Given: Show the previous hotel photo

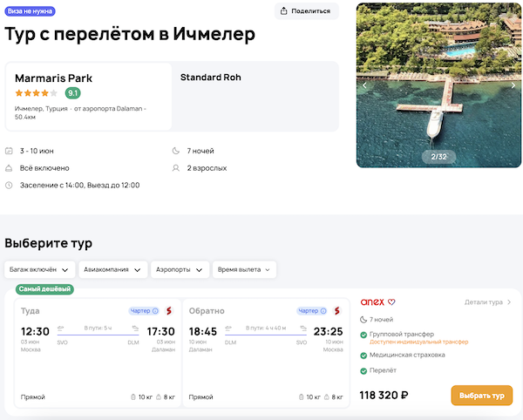Looking at the screenshot, I should 364,85.
